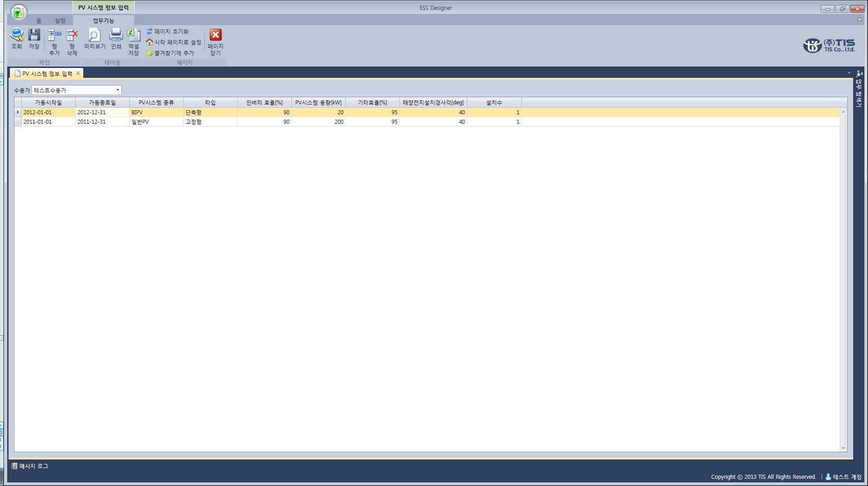Click the 2012-12-31 end date cell

[102, 112]
